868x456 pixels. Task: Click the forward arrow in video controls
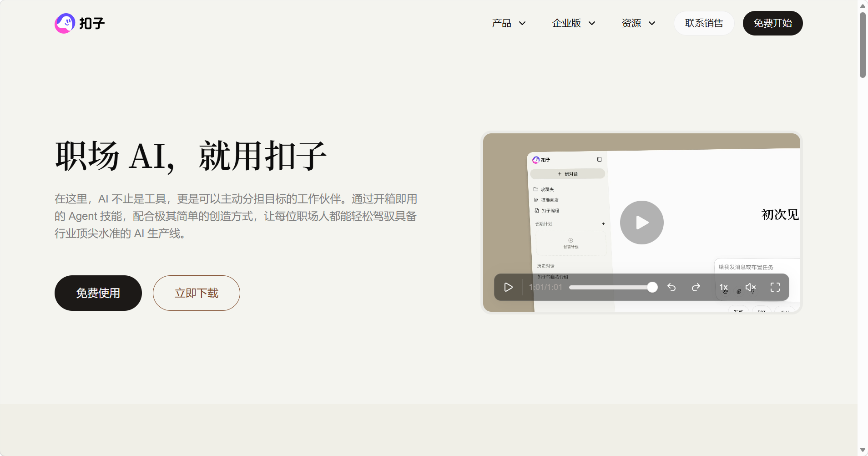(696, 287)
